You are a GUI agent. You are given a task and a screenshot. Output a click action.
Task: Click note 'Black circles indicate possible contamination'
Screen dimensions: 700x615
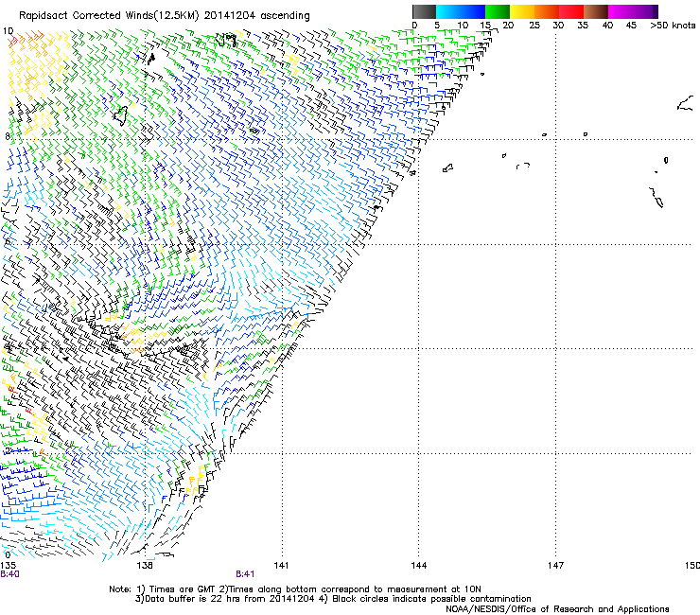click(431, 599)
